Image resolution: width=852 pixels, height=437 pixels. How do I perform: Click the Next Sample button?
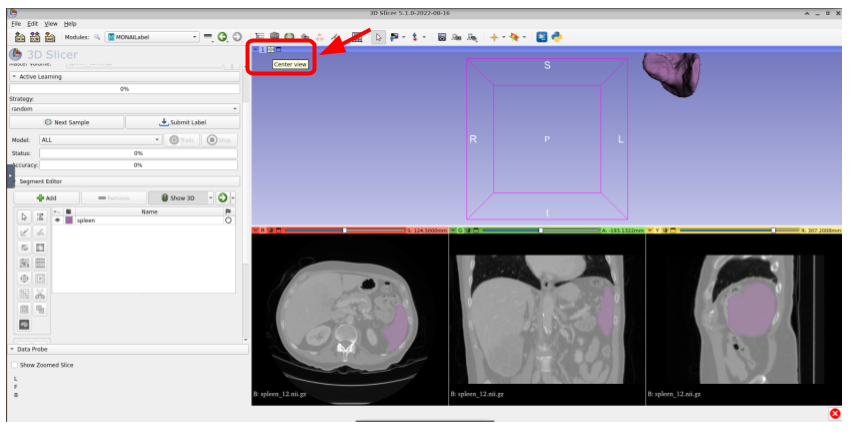[x=67, y=122]
